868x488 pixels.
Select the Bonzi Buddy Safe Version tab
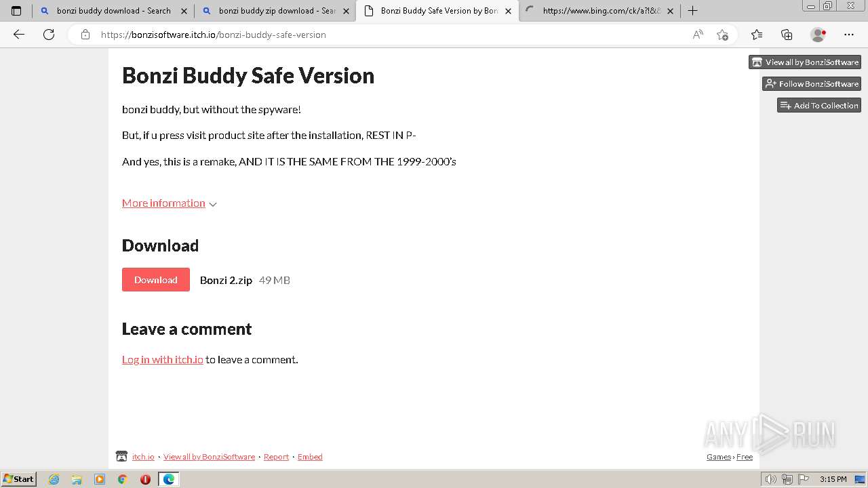tap(437, 11)
